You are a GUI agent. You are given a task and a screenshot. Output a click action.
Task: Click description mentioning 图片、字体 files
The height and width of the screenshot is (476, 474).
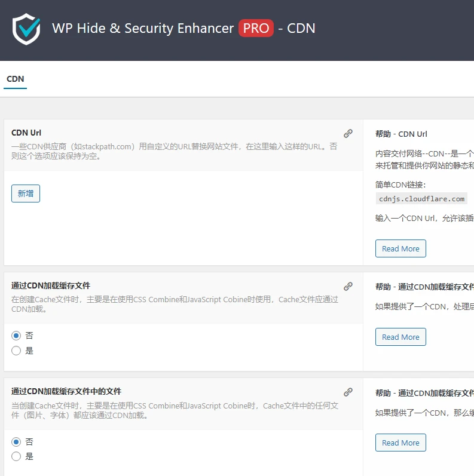[175, 410]
